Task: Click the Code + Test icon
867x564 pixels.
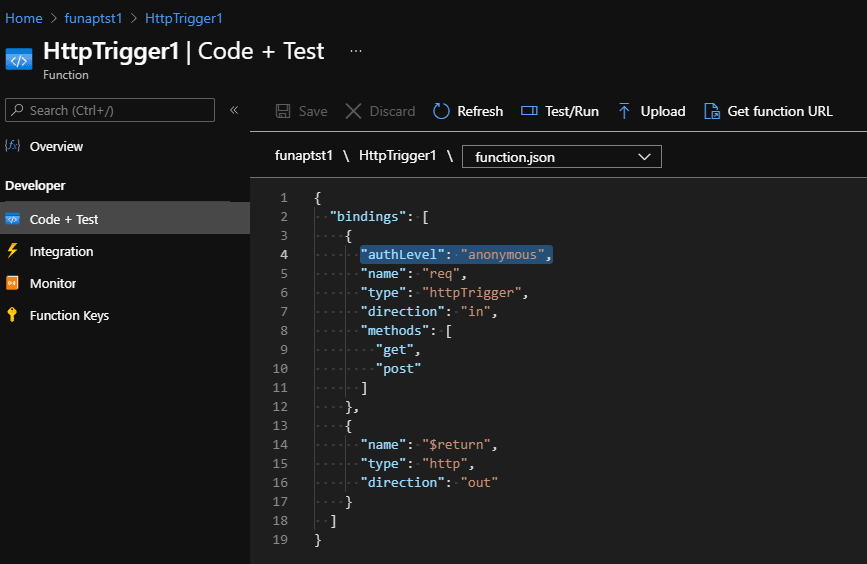Action: tap(12, 219)
